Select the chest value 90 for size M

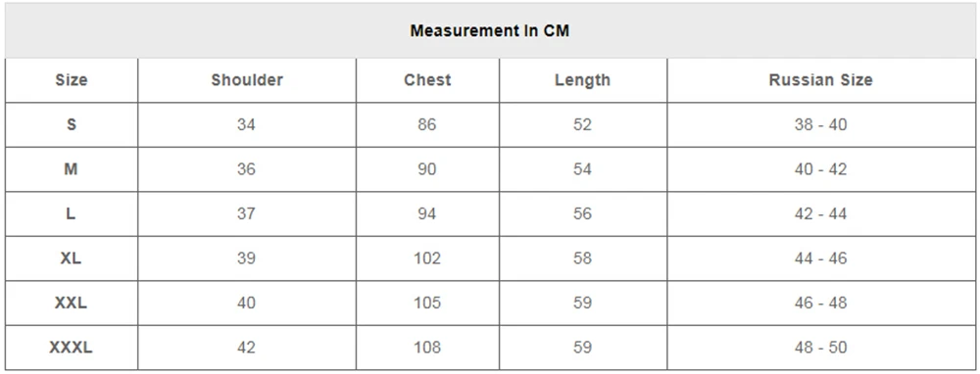427,169
